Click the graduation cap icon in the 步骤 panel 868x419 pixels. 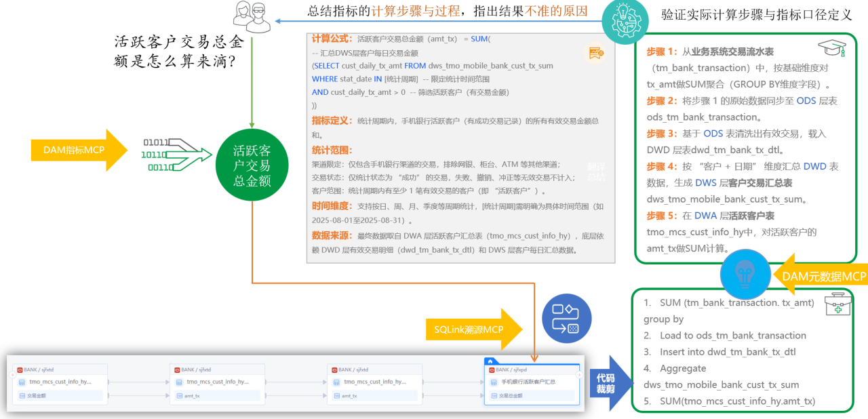tap(832, 46)
